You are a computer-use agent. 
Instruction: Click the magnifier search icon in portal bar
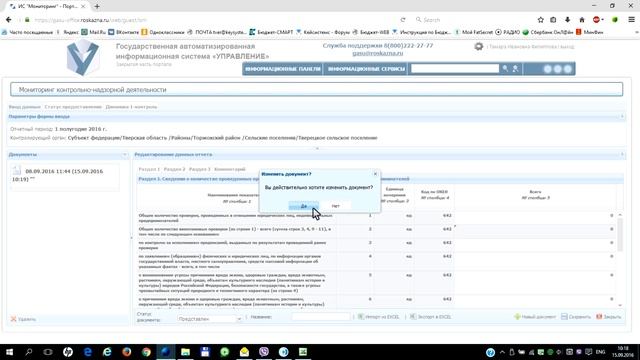coord(505,69)
